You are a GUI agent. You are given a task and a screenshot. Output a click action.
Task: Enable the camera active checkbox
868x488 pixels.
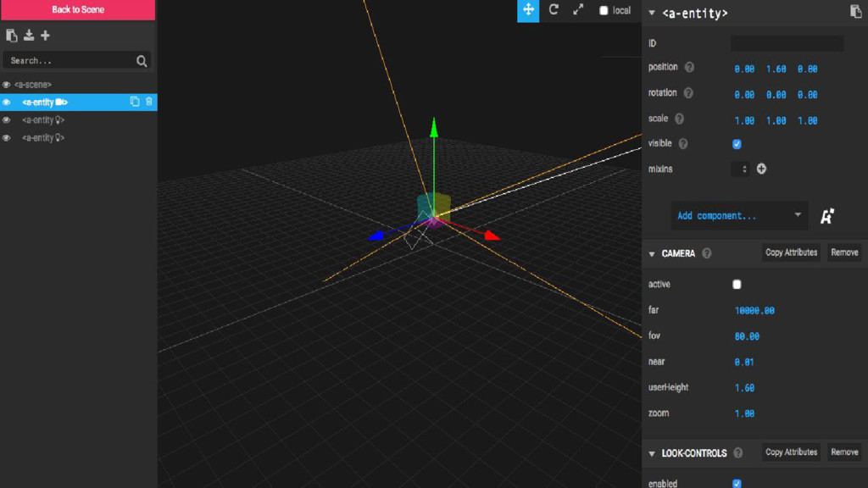737,285
